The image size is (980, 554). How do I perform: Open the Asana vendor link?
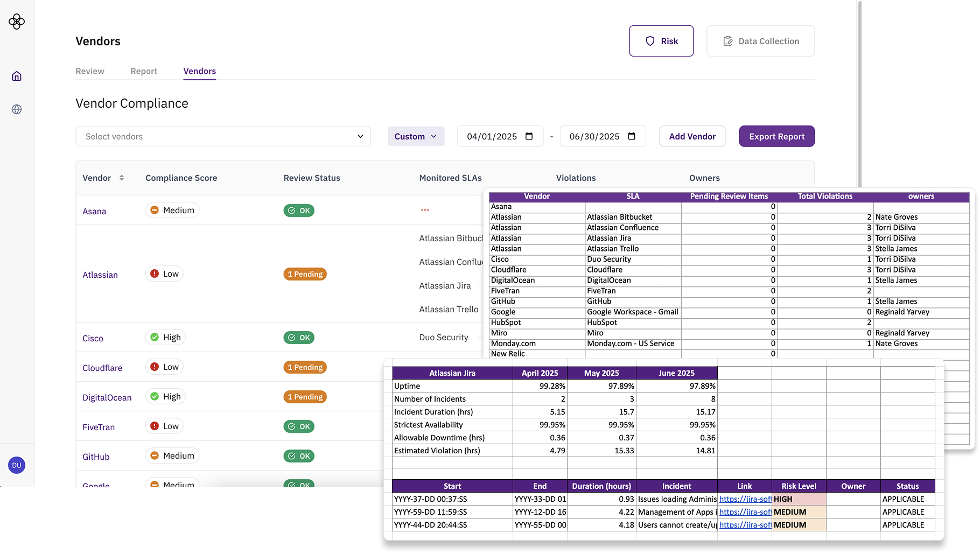(94, 211)
